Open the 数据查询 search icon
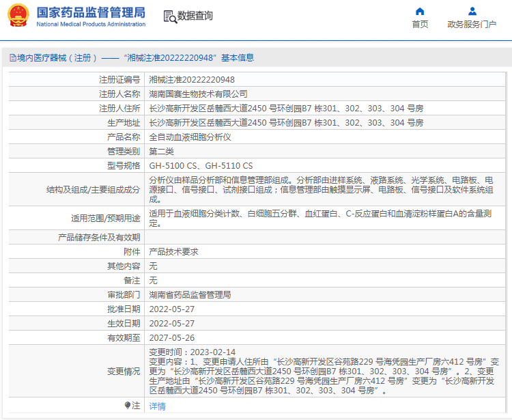The image size is (512, 420). click(x=170, y=16)
